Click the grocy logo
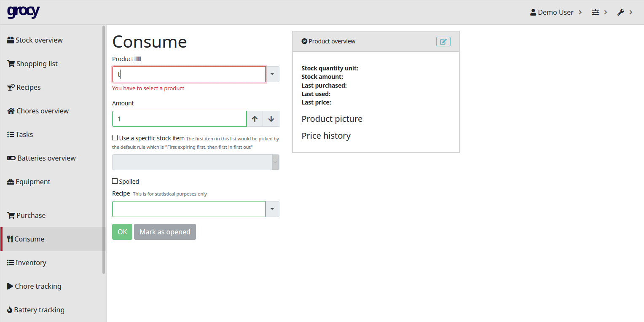This screenshot has width=644, height=322. point(23,12)
